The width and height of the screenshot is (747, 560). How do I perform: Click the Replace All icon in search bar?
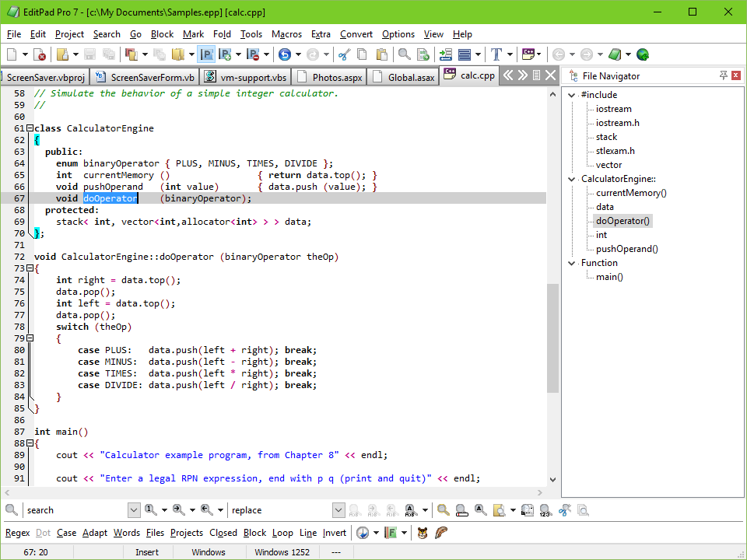(x=410, y=510)
